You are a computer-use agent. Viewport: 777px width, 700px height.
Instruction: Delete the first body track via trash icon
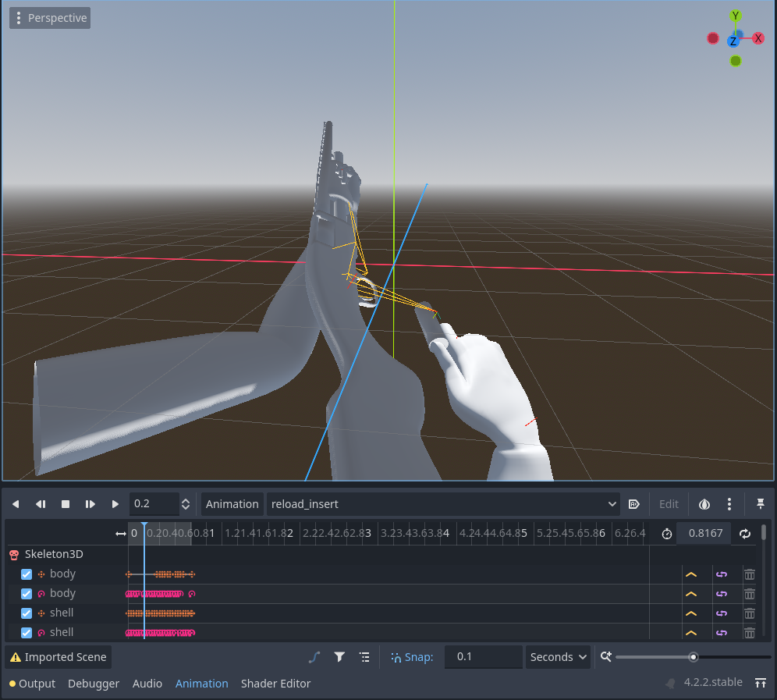coord(750,574)
